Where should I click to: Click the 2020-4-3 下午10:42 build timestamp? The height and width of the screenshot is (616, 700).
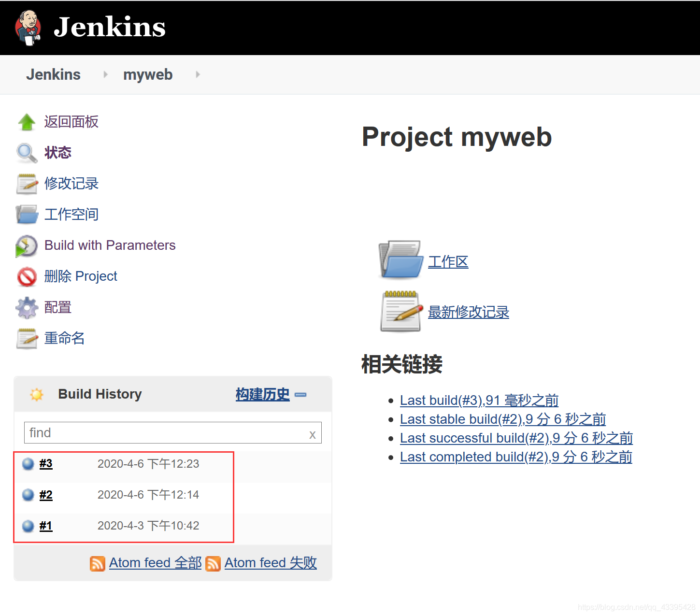coord(148,526)
